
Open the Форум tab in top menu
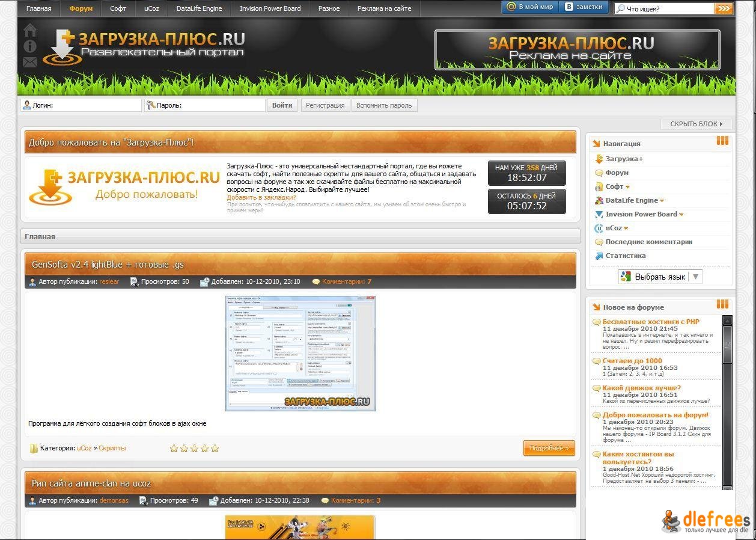(x=81, y=8)
